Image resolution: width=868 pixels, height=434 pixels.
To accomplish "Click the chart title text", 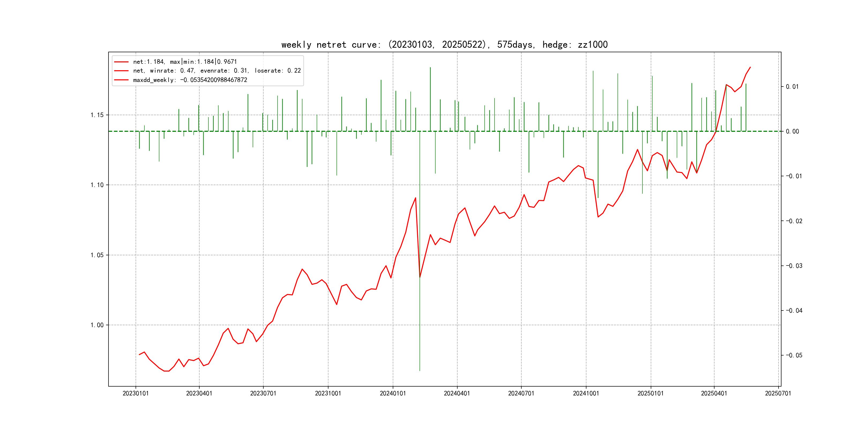I will pyautogui.click(x=444, y=45).
